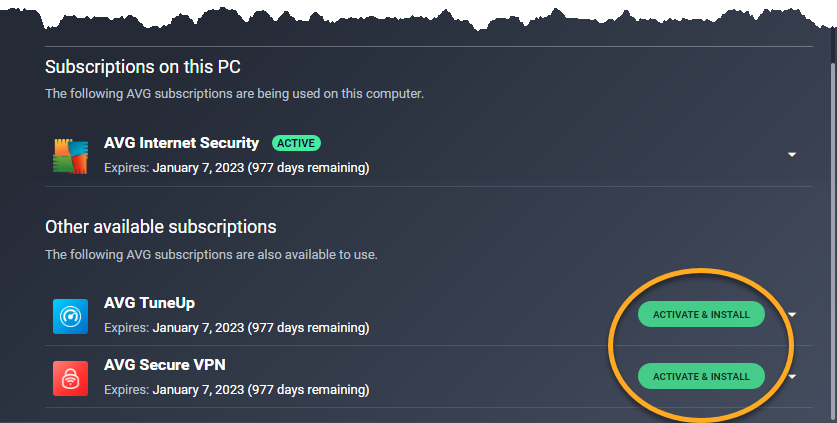Activate & Install AVG Secure VPN
Viewport: 837px width, 423px height.
tap(701, 376)
